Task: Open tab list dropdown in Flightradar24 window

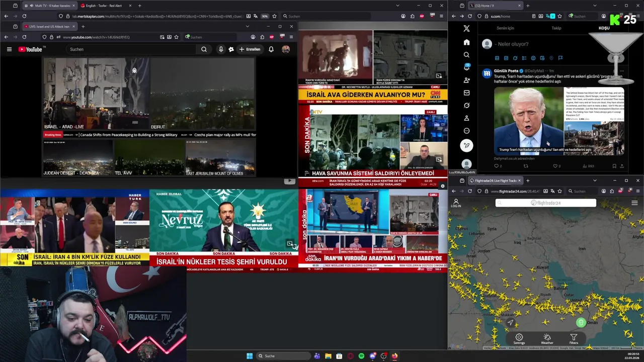Action: click(595, 180)
